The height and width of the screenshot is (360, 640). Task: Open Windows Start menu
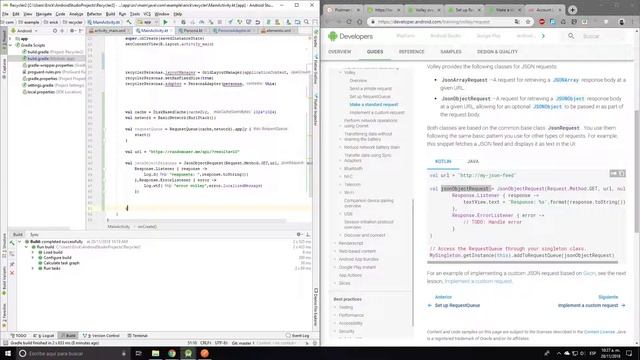[8, 353]
